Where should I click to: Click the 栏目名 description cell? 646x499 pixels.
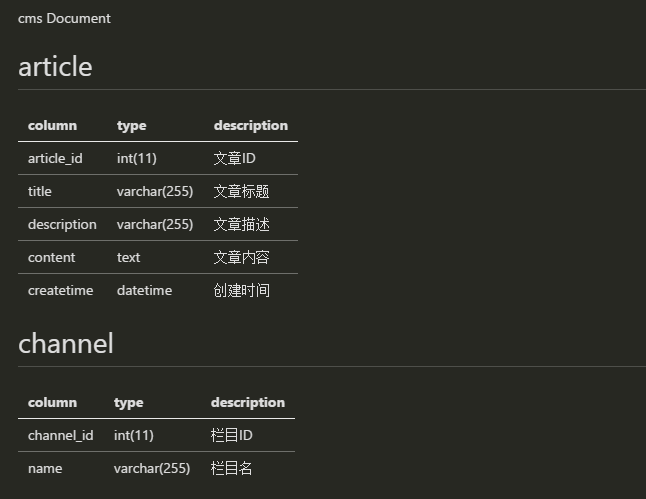coord(231,468)
